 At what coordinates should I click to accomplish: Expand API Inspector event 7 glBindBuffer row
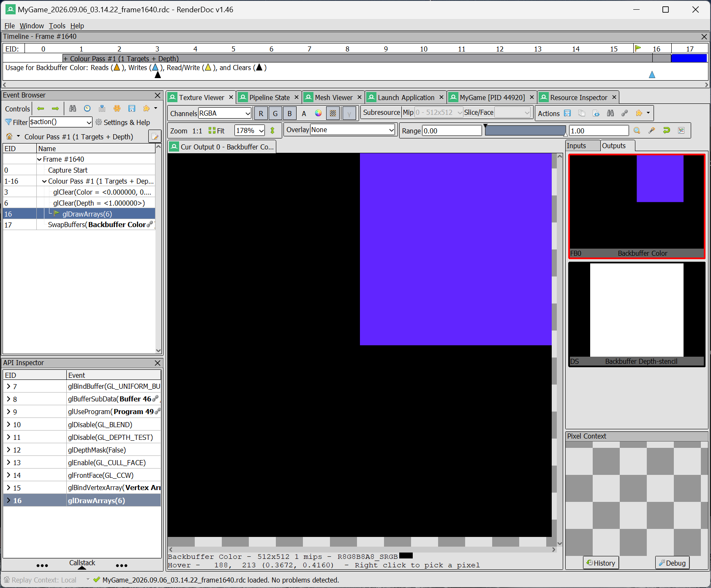[8, 386]
